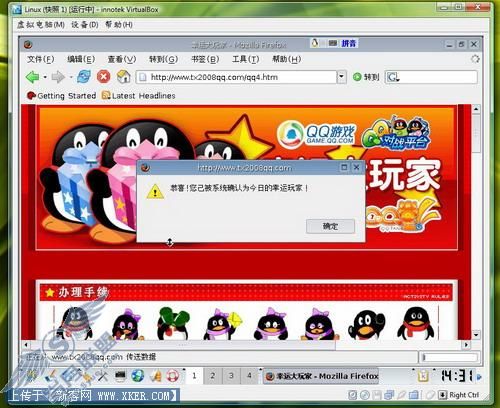Image resolution: width=500 pixels, height=408 pixels.
Task: Open the 编辑(E) menu
Action: click(x=81, y=59)
